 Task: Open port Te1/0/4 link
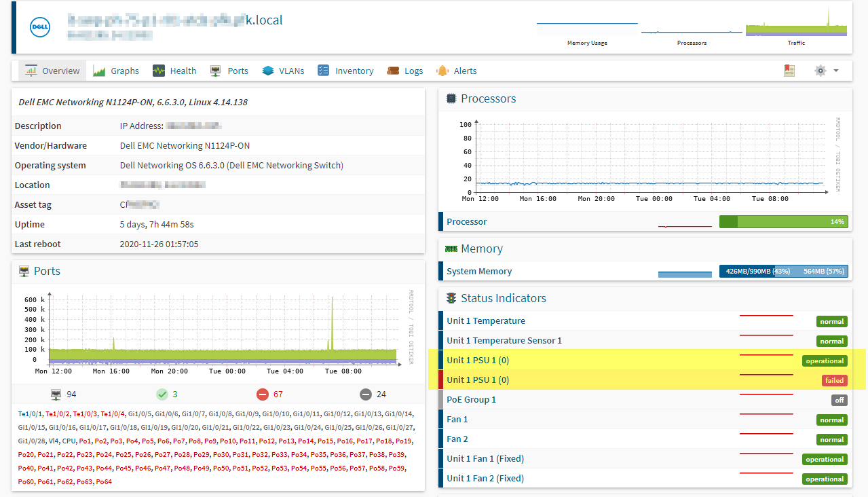(x=112, y=413)
